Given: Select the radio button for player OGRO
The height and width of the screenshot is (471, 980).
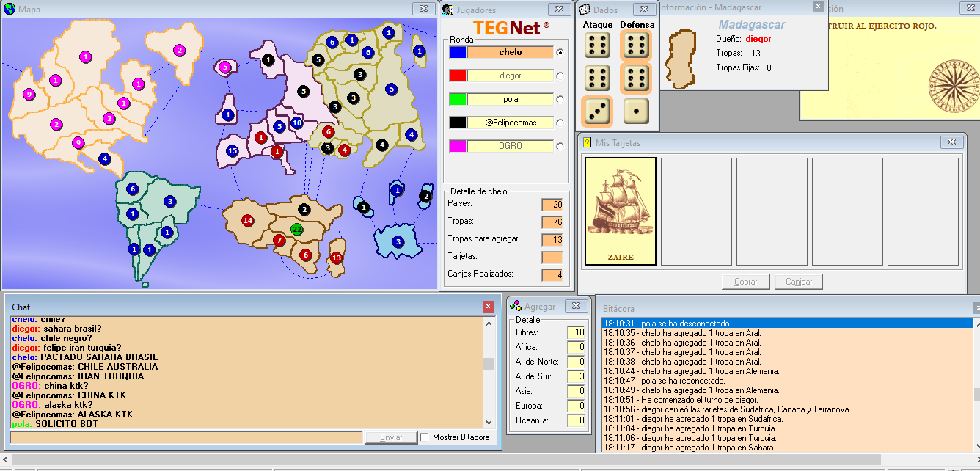Looking at the screenshot, I should [560, 146].
